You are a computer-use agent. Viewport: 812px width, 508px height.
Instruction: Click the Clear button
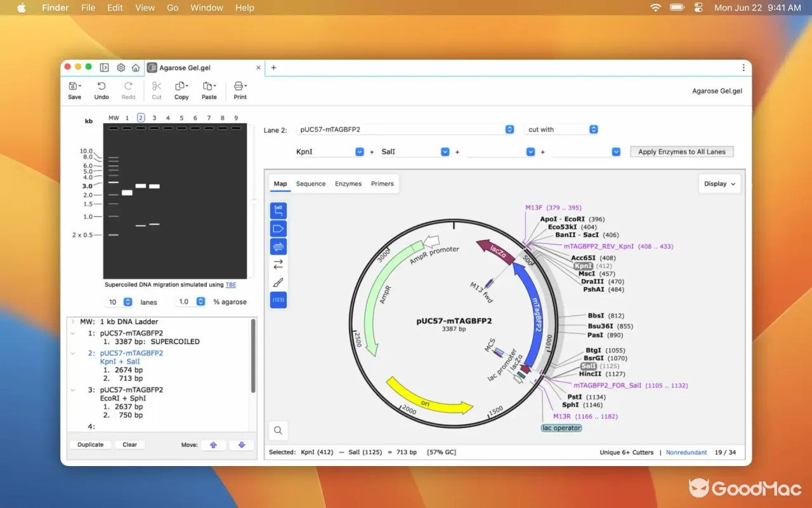(x=130, y=445)
